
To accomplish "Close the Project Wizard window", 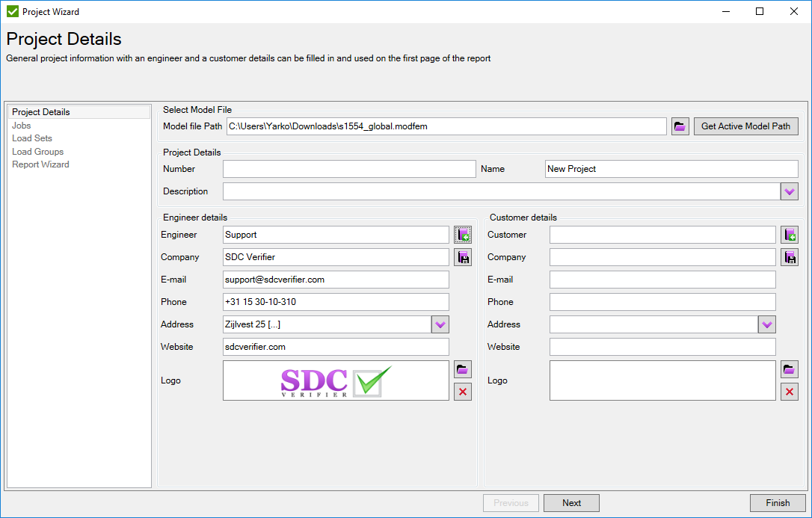I will [794, 11].
